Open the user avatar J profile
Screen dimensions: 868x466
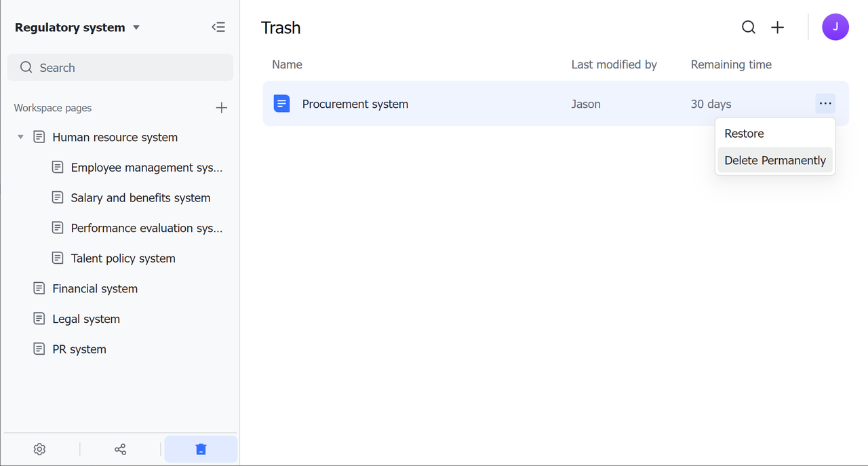pyautogui.click(x=835, y=27)
